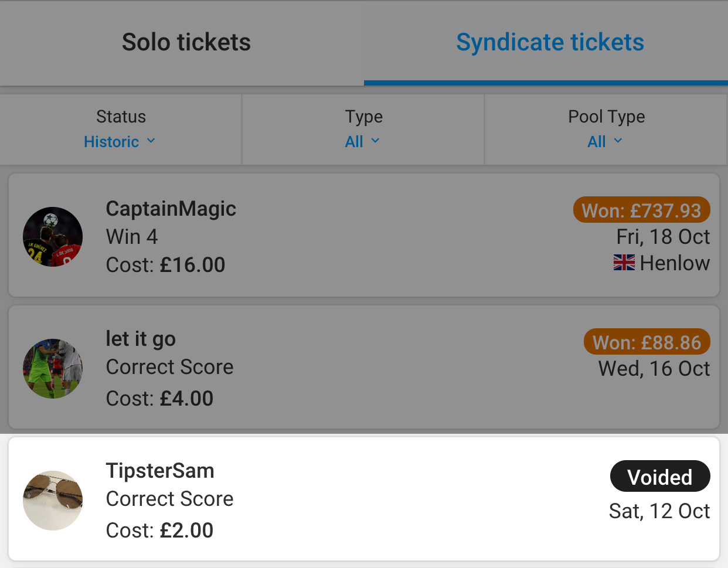Open the TipsterSam syndicate name
The width and height of the screenshot is (728, 568).
(159, 471)
